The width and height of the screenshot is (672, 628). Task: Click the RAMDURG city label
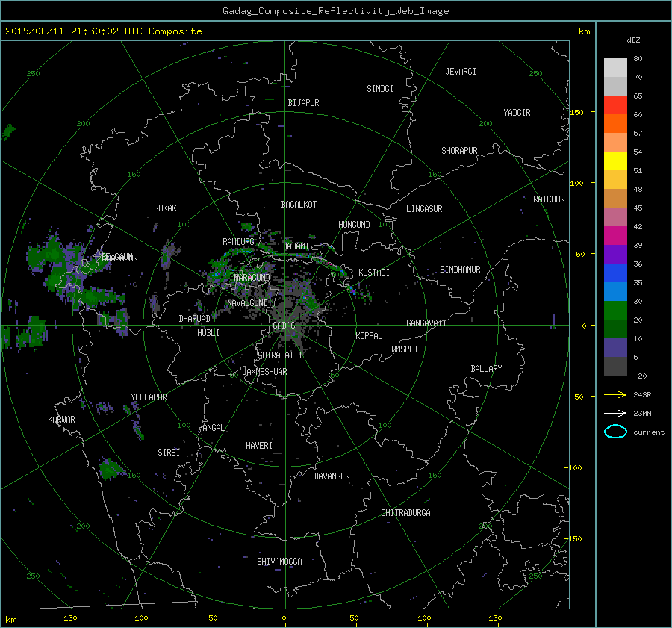click(x=238, y=242)
